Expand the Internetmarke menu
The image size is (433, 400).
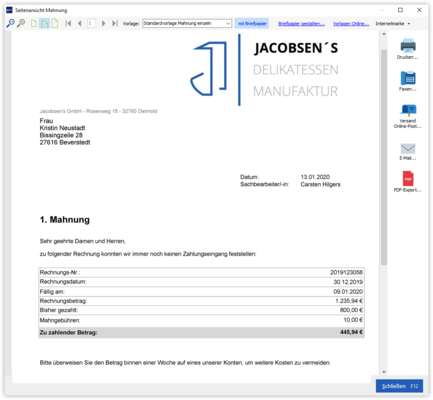click(393, 24)
